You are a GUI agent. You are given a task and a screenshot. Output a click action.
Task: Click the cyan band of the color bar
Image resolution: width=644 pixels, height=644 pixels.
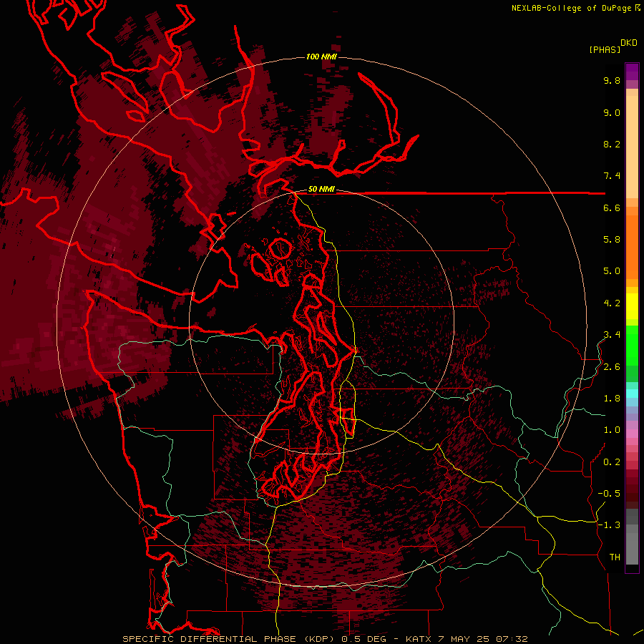632,394
